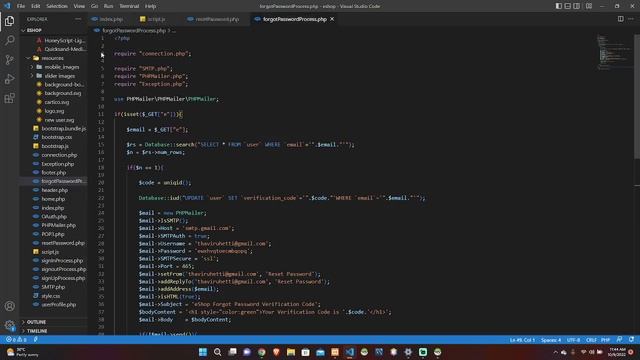This screenshot has width=640, height=360.
Task: Switch to the script.js tab
Action: (156, 19)
